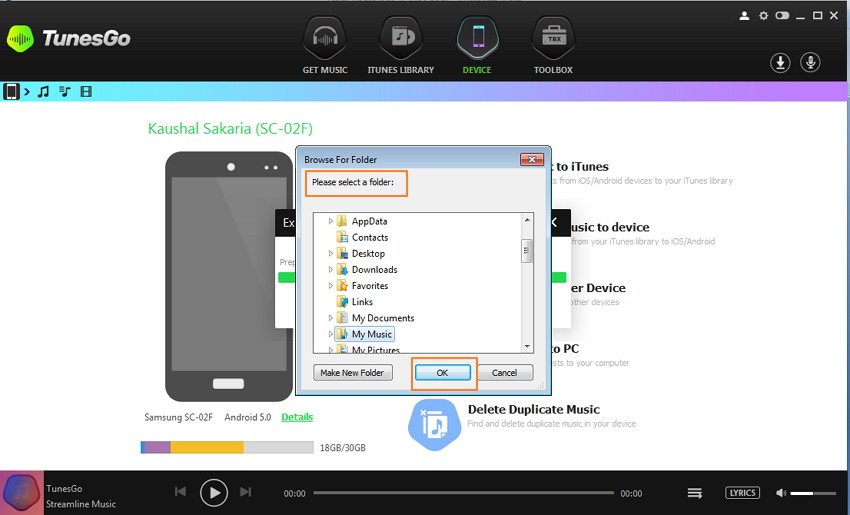Expand the AppData folder
The image size is (850, 515).
click(x=330, y=221)
